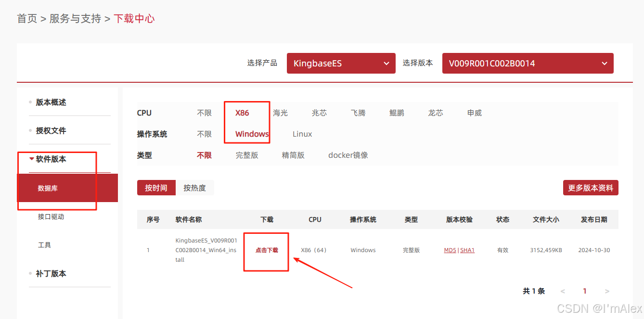Viewport: 644px width, 319px height.
Task: Select 龙芯 CPU filter
Action: (436, 113)
